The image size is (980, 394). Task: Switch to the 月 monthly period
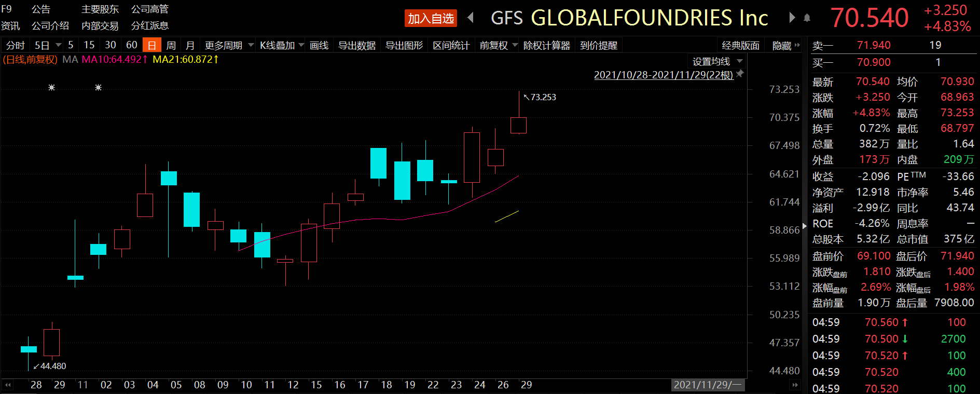tap(190, 45)
